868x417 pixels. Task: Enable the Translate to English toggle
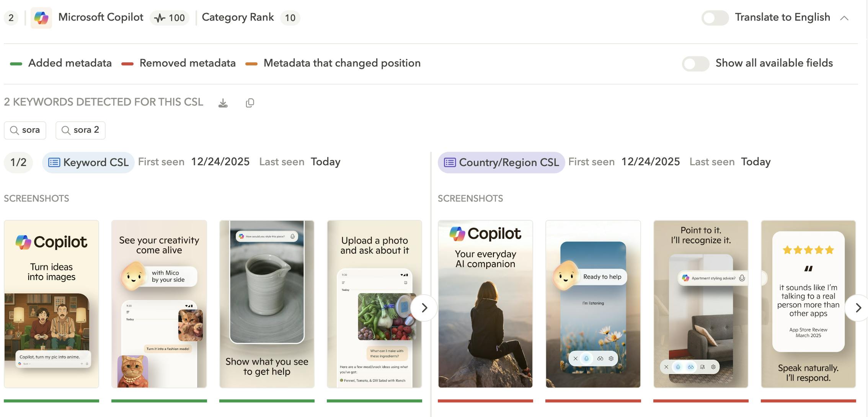tap(715, 17)
